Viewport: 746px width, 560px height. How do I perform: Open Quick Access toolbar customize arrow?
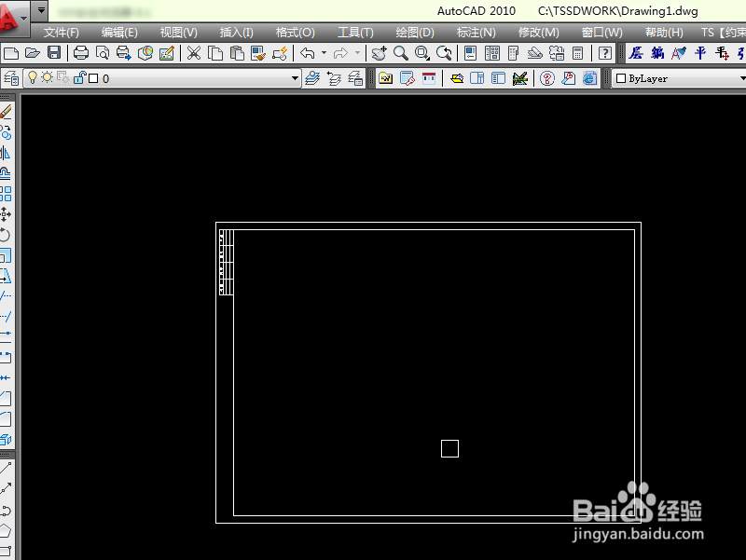coord(41,9)
